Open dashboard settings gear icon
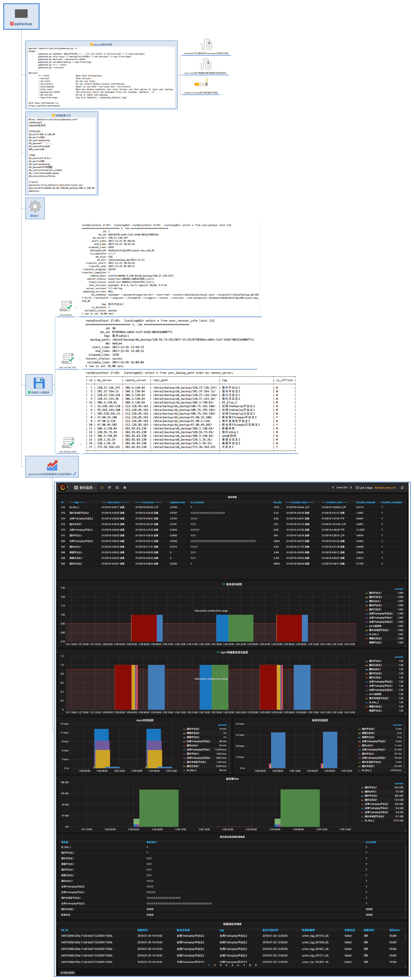Screen dimensions: 414x980 125,487
